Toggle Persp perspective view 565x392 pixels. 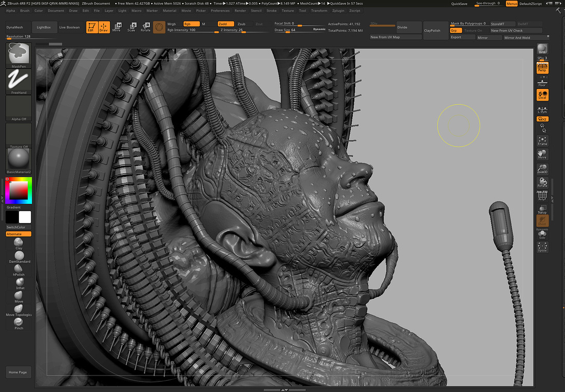point(542,68)
